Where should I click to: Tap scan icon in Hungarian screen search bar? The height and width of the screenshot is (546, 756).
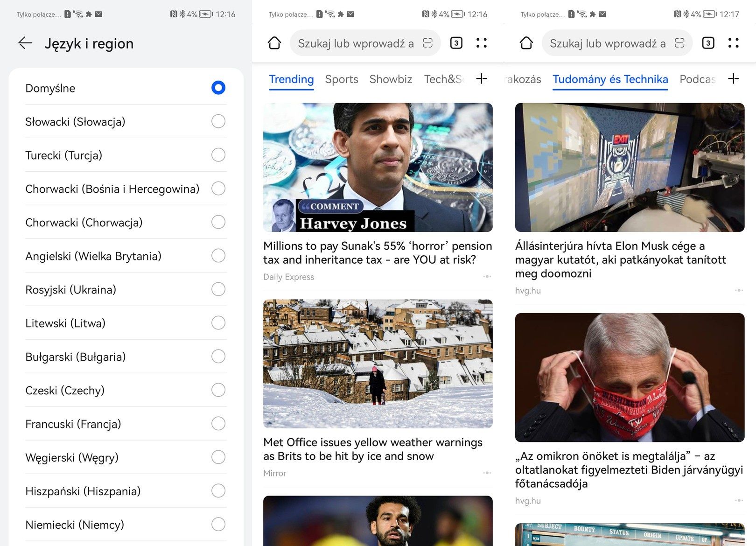[x=679, y=43]
